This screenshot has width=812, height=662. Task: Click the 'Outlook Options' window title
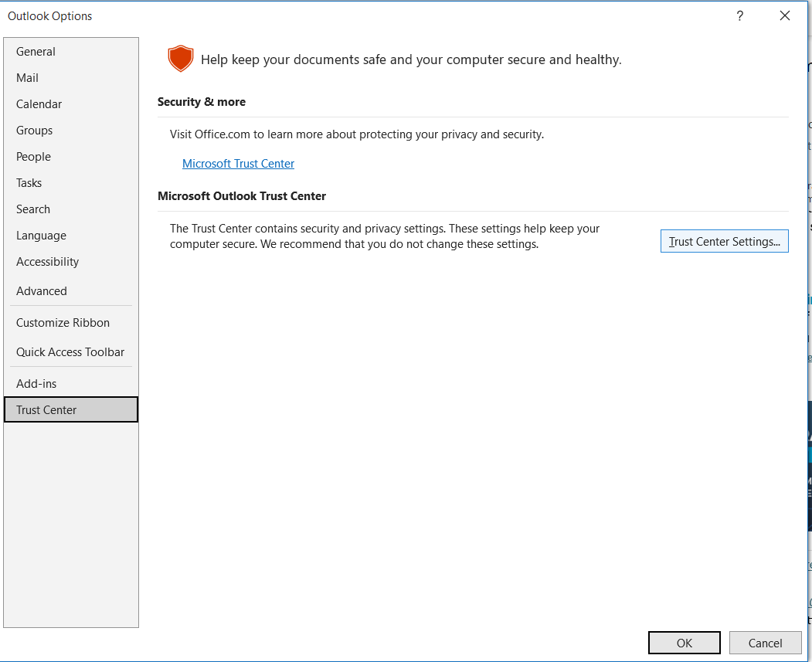[x=49, y=16]
